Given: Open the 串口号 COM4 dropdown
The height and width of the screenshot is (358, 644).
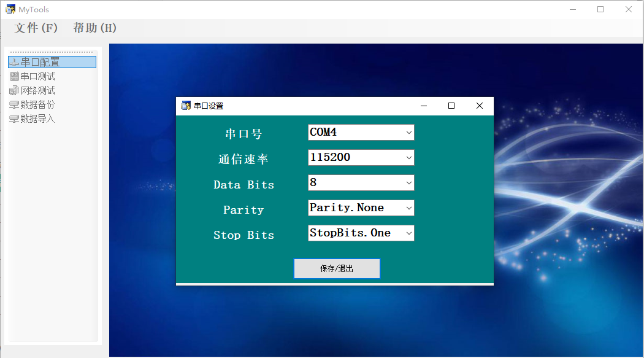Looking at the screenshot, I should pyautogui.click(x=408, y=132).
